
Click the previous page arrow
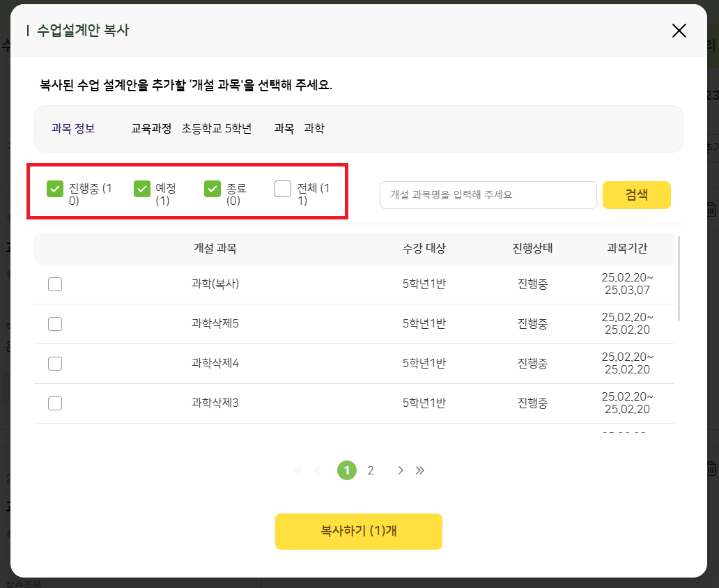[x=318, y=470]
